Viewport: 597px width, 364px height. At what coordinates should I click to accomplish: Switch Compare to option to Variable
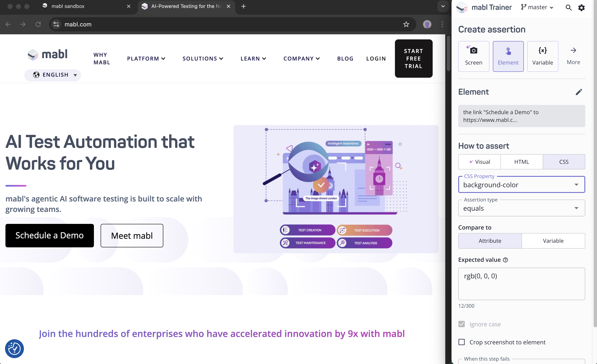pyautogui.click(x=553, y=241)
